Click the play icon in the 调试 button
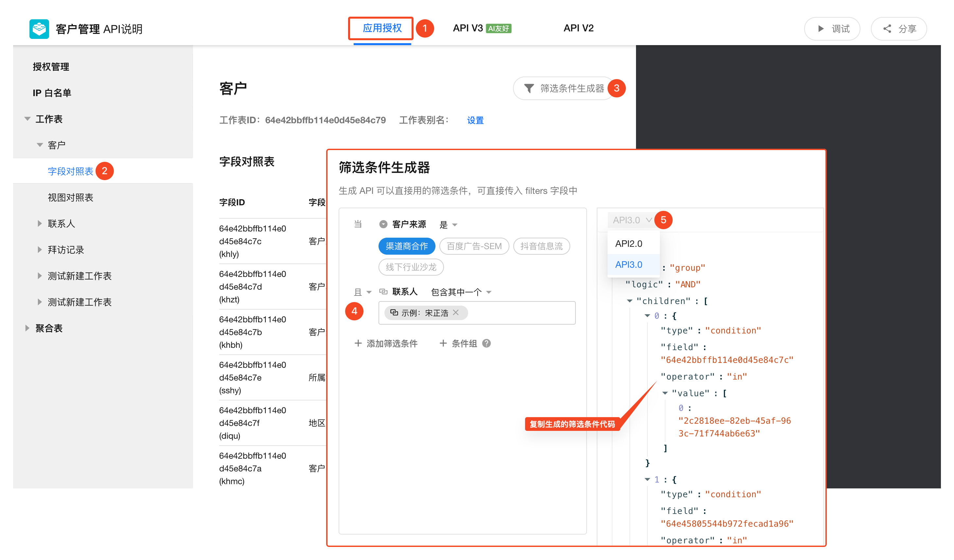This screenshot has height=560, width=954. (x=821, y=29)
